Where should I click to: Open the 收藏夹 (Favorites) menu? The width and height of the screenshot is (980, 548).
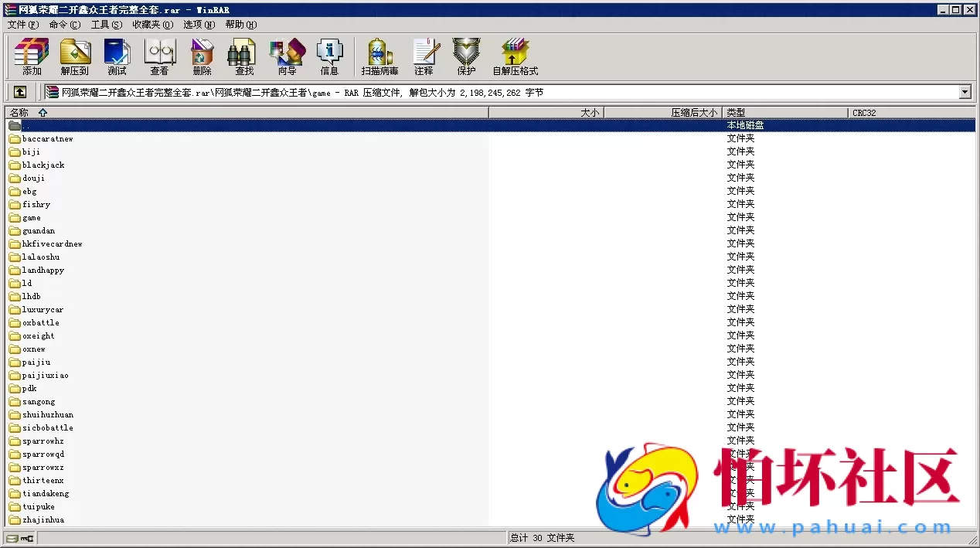[x=151, y=25]
